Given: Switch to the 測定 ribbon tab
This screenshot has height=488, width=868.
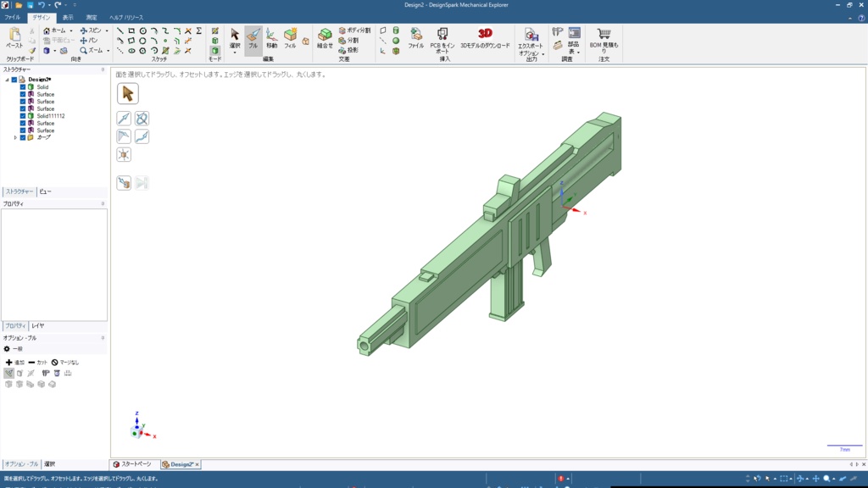Looking at the screenshot, I should coord(92,18).
